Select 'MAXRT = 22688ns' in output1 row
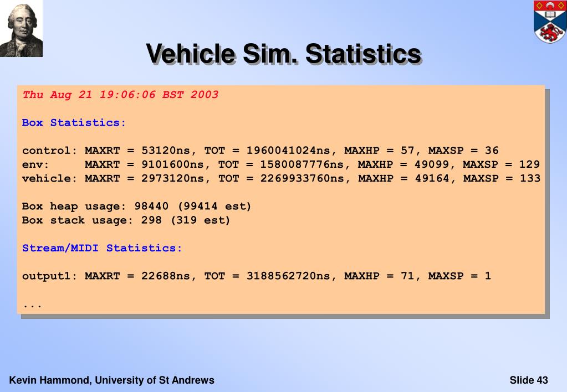 click(137, 276)
